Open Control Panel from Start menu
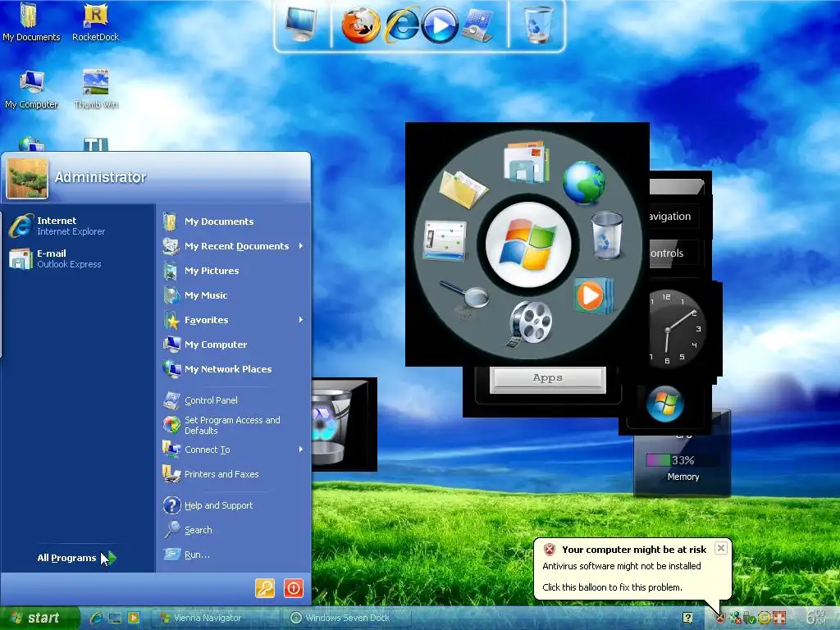 point(233,400)
